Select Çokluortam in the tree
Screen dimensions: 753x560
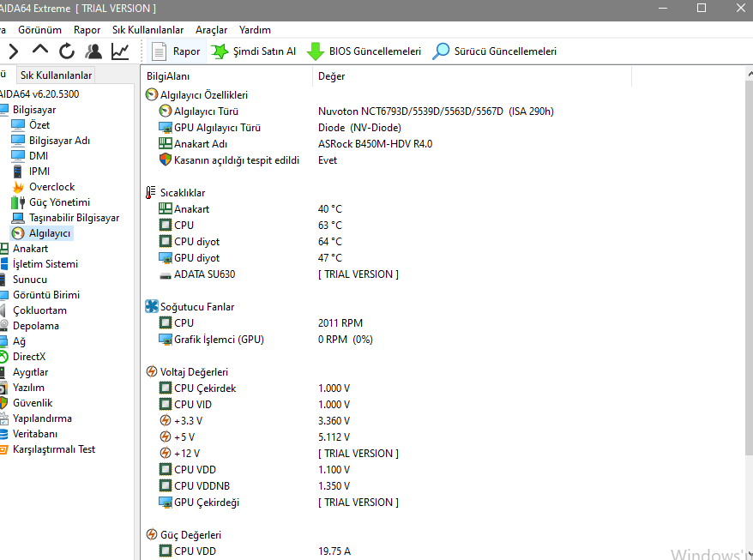tap(39, 310)
